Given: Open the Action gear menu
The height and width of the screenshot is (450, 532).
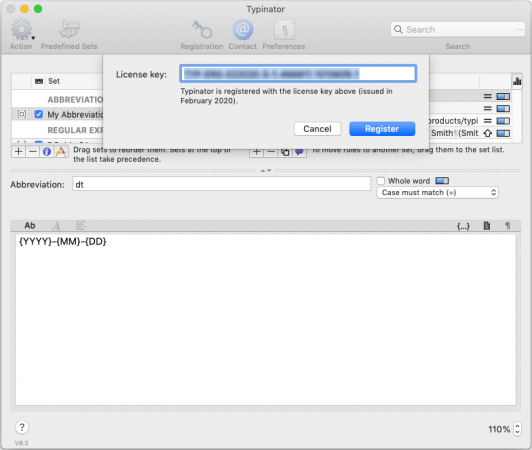Looking at the screenshot, I should click(x=21, y=30).
